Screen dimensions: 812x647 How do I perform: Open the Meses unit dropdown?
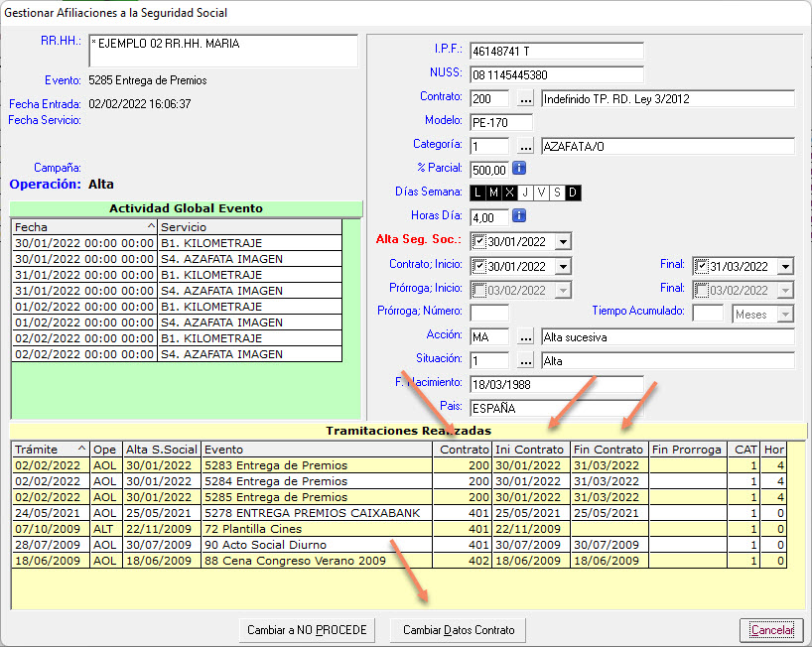pos(785,315)
